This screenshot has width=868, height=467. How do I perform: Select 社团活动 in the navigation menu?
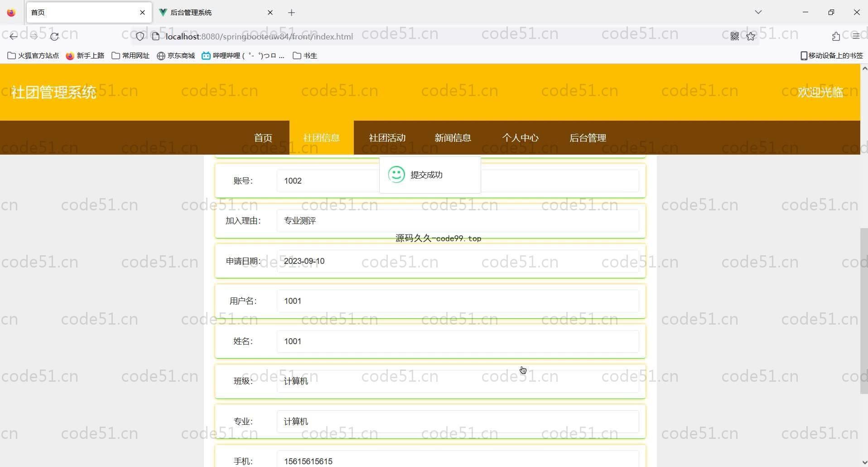pyautogui.click(x=387, y=138)
